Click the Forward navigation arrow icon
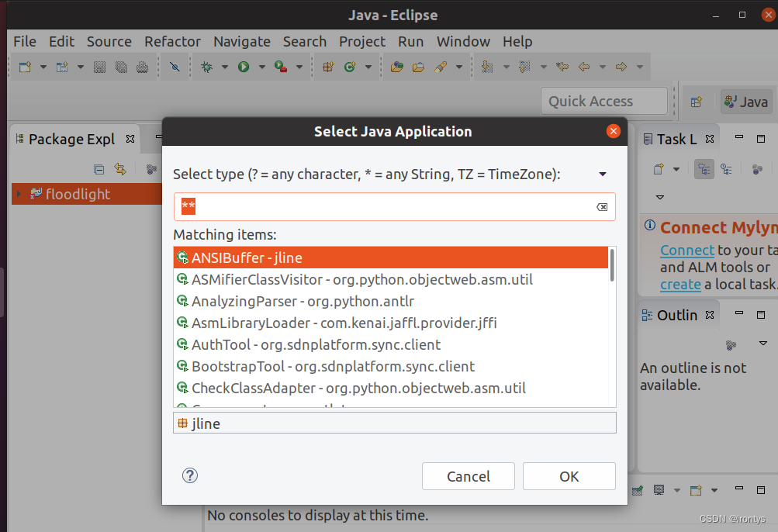The width and height of the screenshot is (778, 532). 621,67
